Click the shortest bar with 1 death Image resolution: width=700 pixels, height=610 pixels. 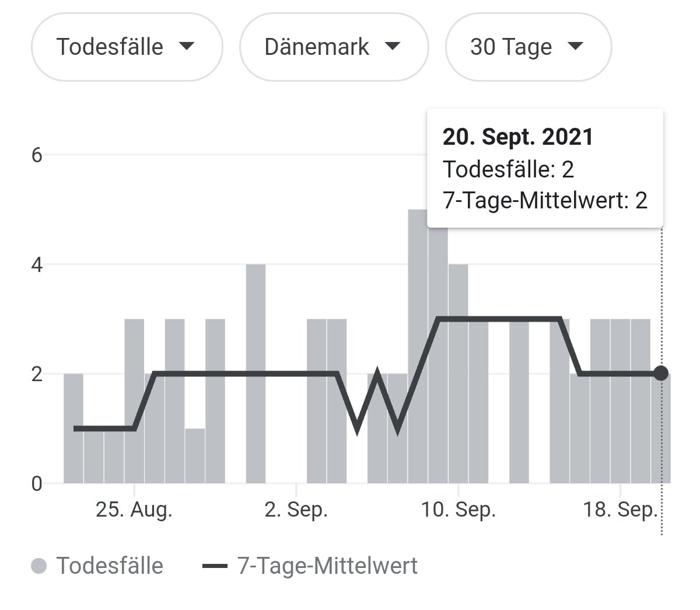[195, 456]
